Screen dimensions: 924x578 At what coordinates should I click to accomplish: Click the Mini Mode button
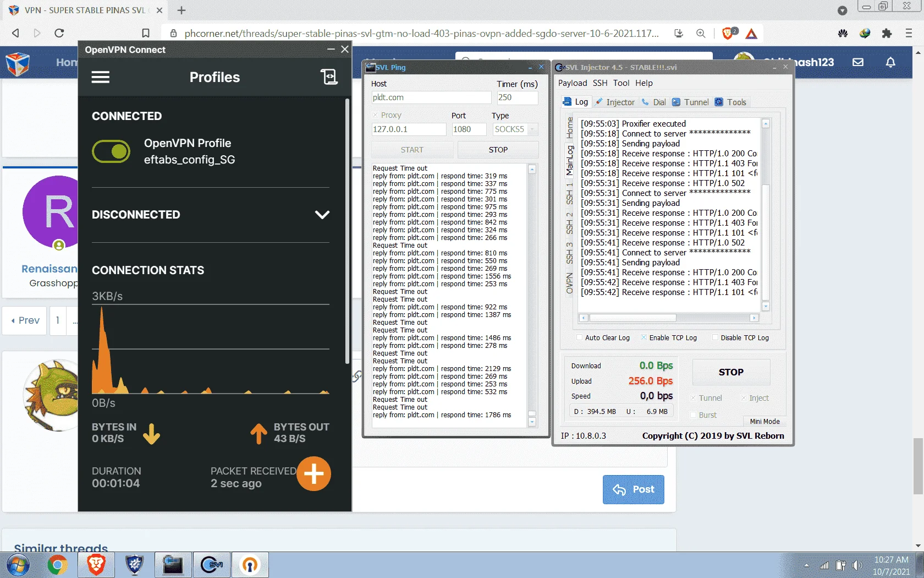[x=765, y=422]
